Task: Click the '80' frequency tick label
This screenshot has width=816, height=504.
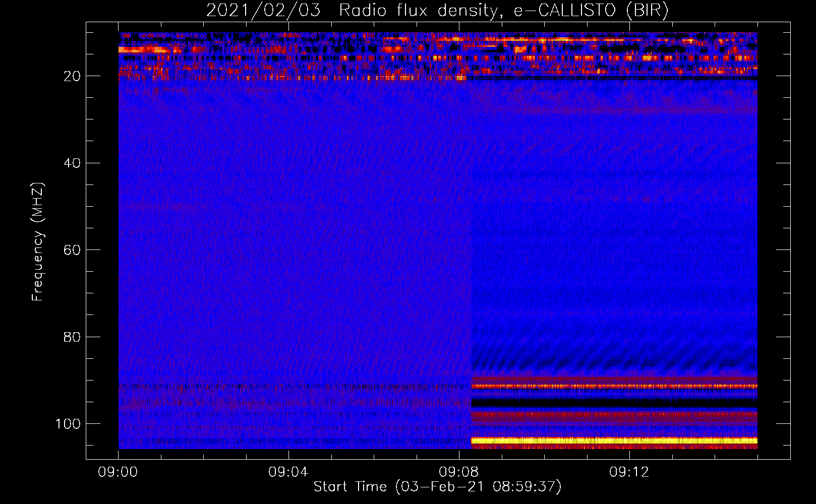Action: tap(72, 337)
